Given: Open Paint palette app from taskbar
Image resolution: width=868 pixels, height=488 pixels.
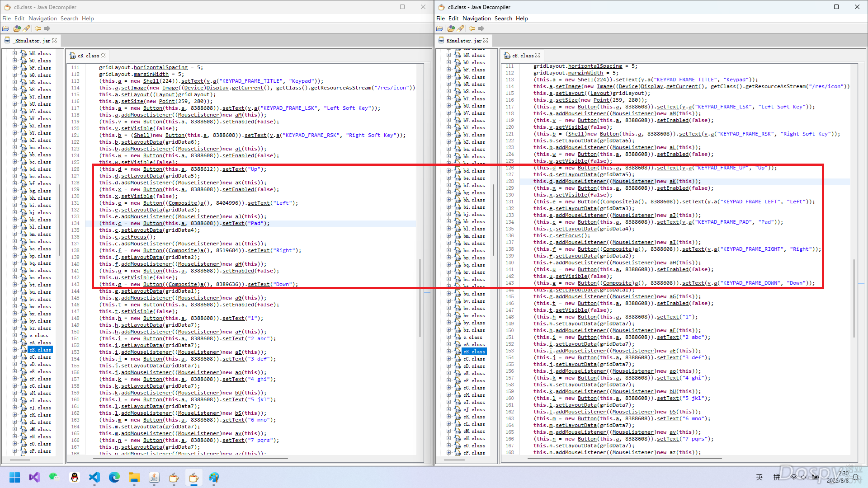Looking at the screenshot, I should pyautogui.click(x=214, y=477).
